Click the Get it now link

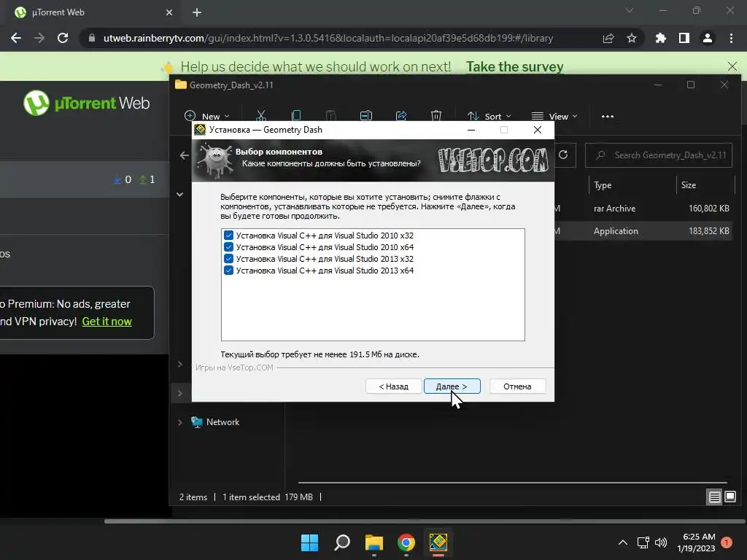pyautogui.click(x=107, y=322)
